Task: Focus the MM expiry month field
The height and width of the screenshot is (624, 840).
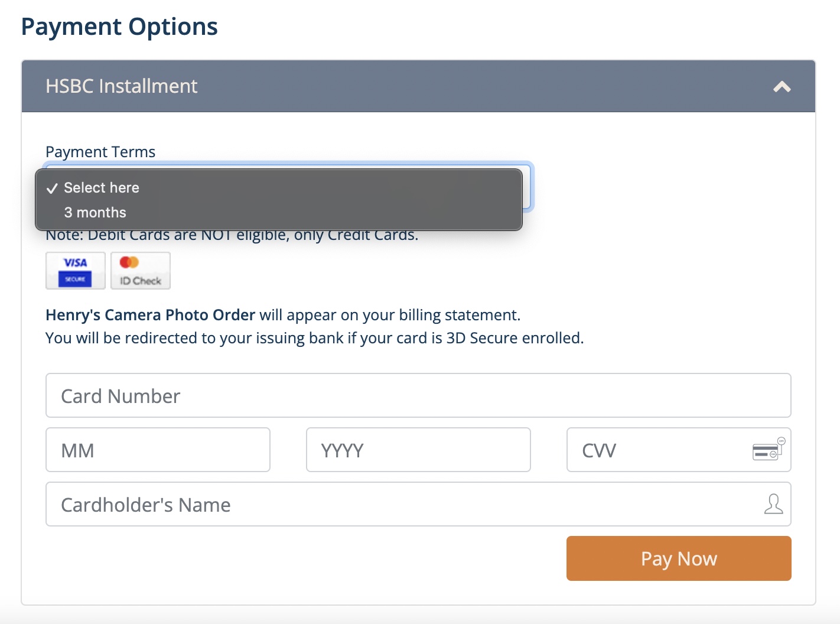Action: 158,450
